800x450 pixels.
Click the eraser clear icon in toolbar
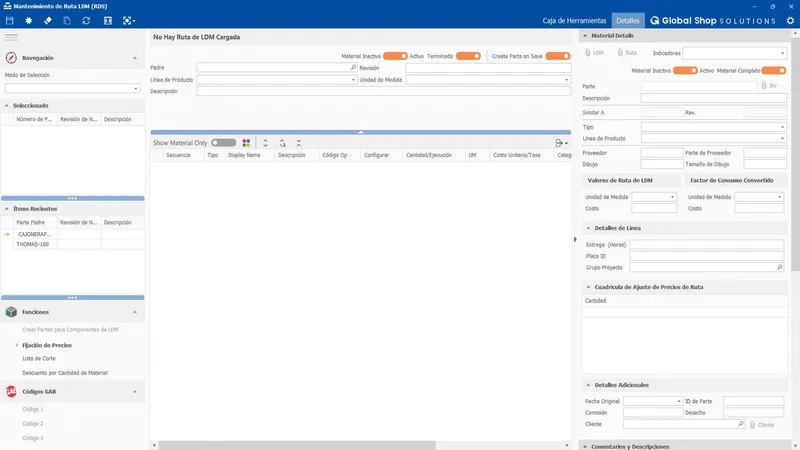point(48,20)
